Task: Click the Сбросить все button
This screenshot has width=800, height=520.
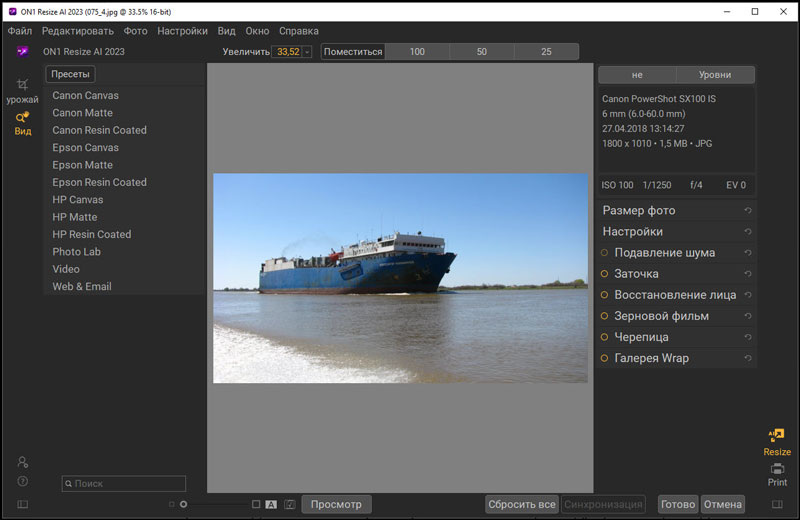Action: click(521, 504)
